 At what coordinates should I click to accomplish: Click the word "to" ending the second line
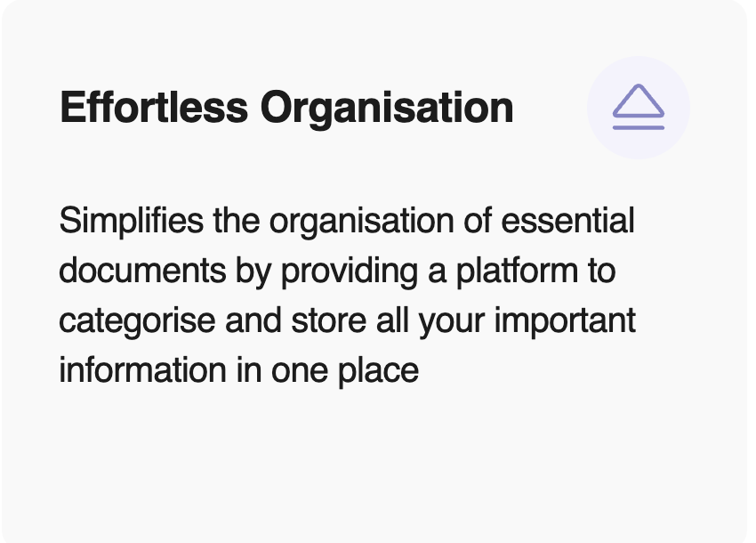click(600, 271)
